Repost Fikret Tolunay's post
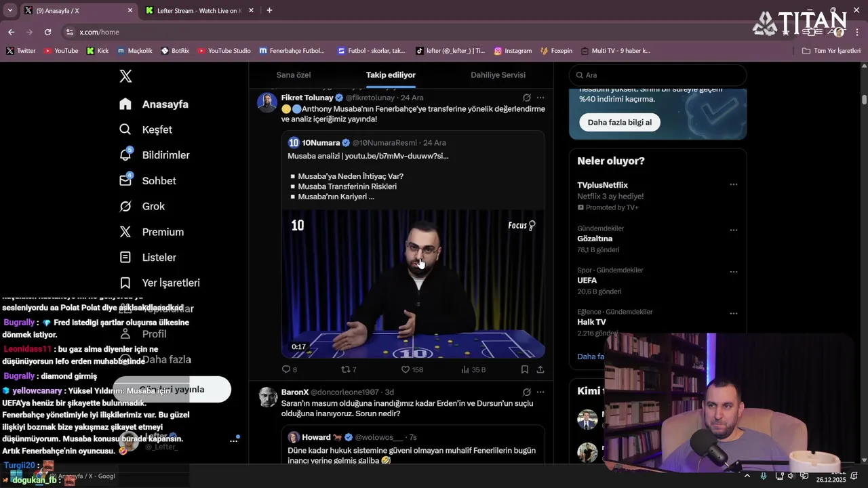Image resolution: width=868 pixels, height=488 pixels. pos(348,369)
